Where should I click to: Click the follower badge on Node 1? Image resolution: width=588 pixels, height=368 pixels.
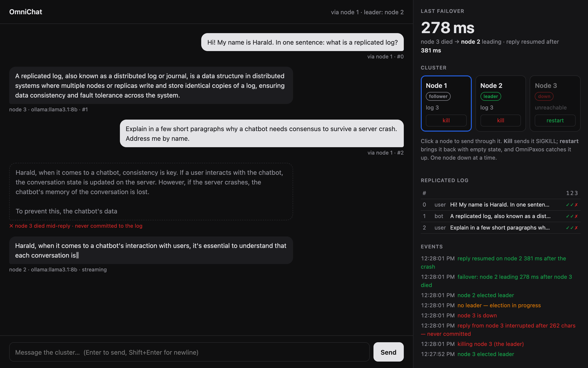tap(438, 96)
